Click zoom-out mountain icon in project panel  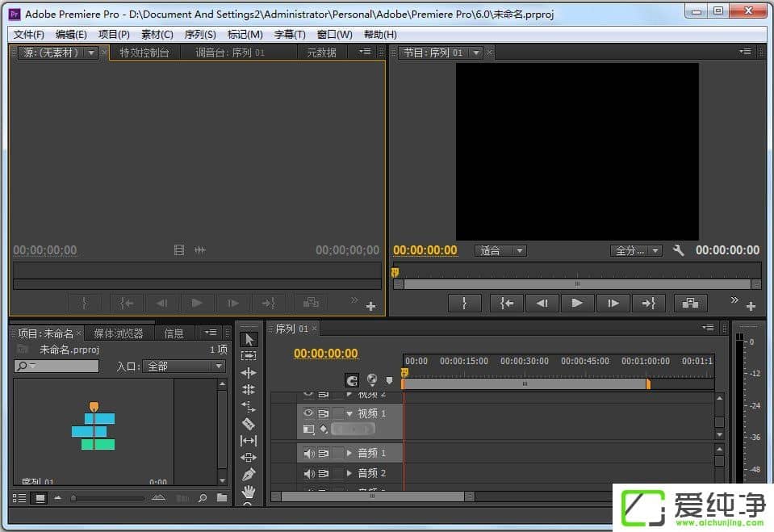(58, 498)
